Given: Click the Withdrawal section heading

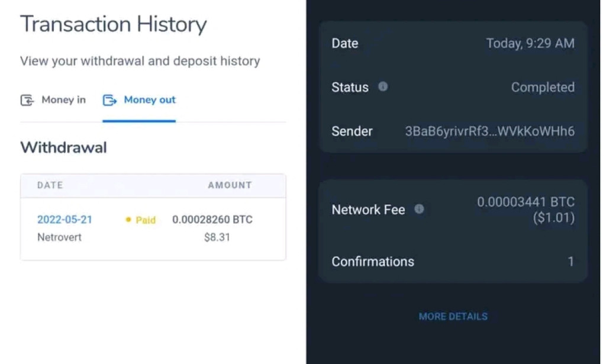Looking at the screenshot, I should pyautogui.click(x=63, y=147).
